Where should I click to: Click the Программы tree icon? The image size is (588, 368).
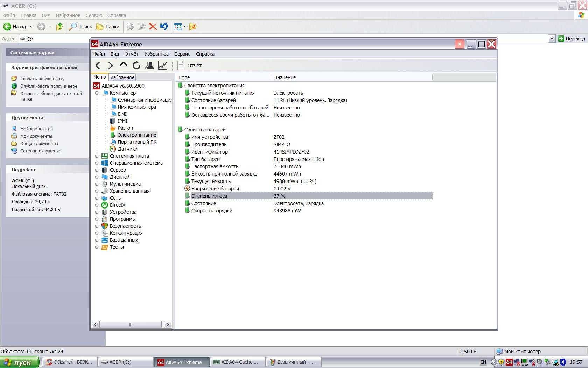pos(105,219)
